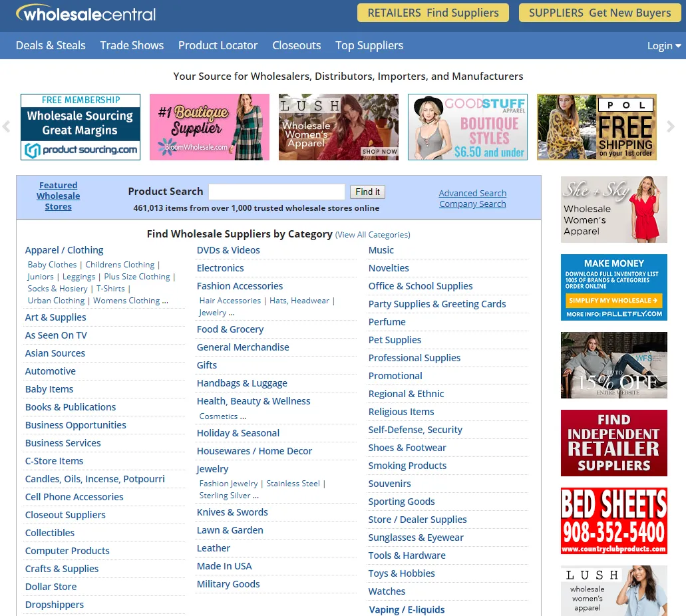Click the wholesalecentral logo
This screenshot has height=616, width=686.
click(86, 13)
